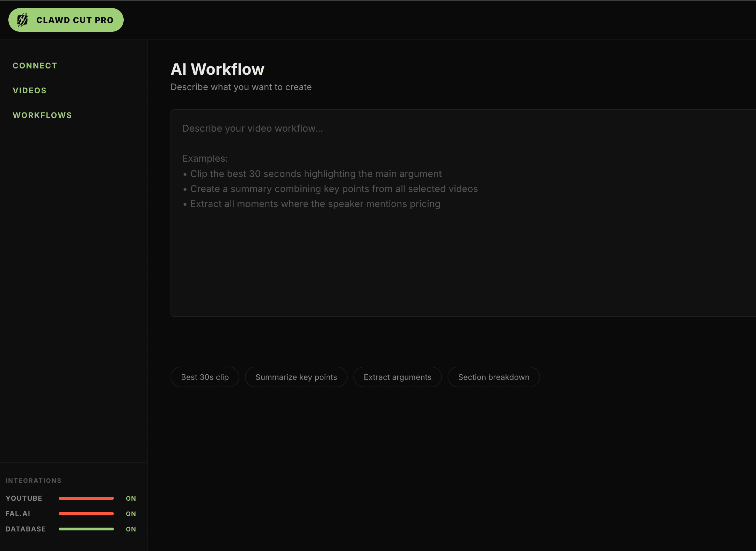Toggle the Database ON indicator

tap(131, 529)
